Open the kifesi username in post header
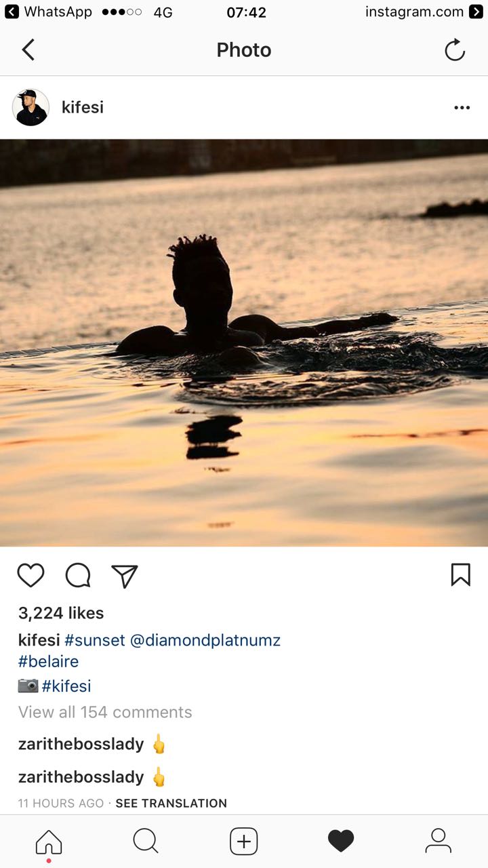The height and width of the screenshot is (868, 488). 83,107
